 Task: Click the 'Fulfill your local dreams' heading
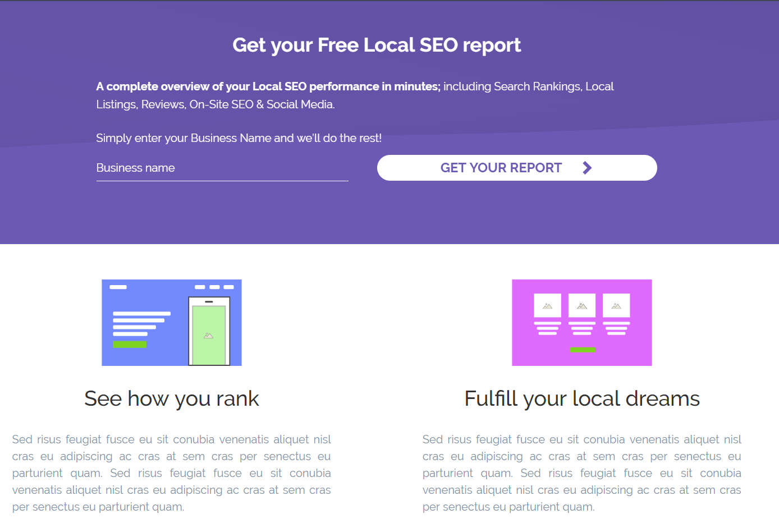[x=582, y=398]
